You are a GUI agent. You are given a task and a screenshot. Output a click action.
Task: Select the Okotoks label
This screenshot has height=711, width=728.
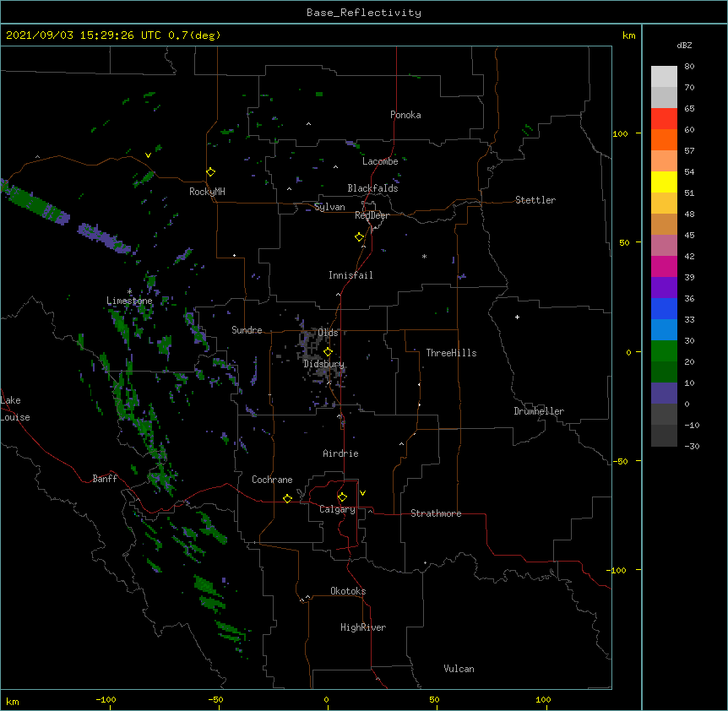pos(348,591)
